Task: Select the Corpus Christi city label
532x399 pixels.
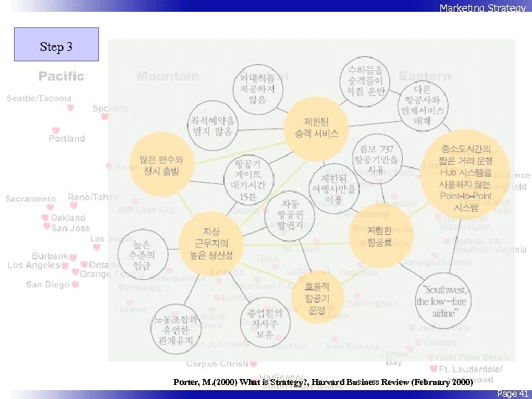Action: tap(217, 364)
